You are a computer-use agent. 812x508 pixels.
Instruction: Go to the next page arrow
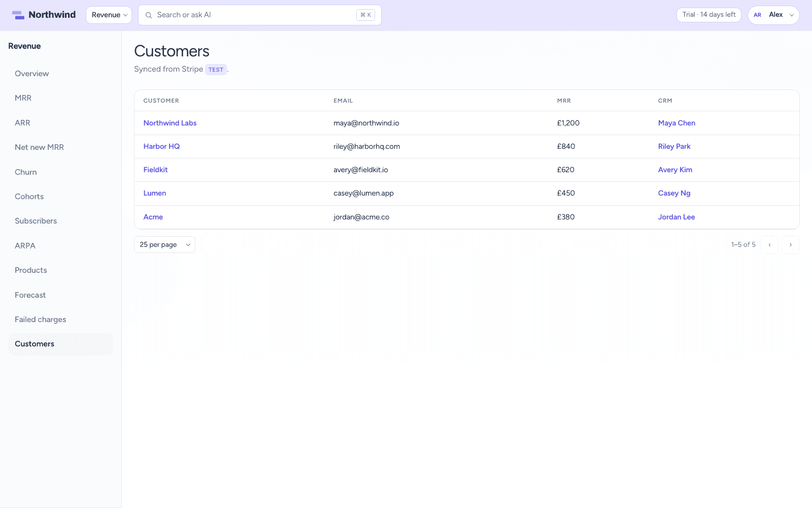pyautogui.click(x=790, y=245)
